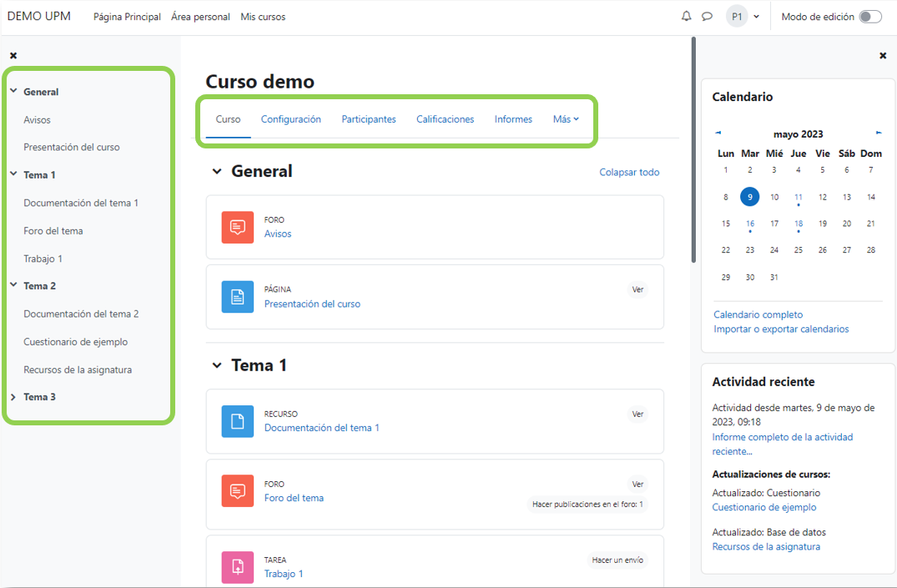Screen dimensions: 897x588
Task: Select day 16 on the calendar
Action: tap(750, 223)
